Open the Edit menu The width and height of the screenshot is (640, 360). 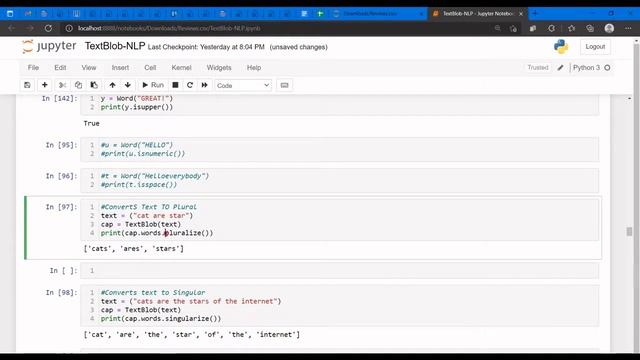(x=60, y=68)
